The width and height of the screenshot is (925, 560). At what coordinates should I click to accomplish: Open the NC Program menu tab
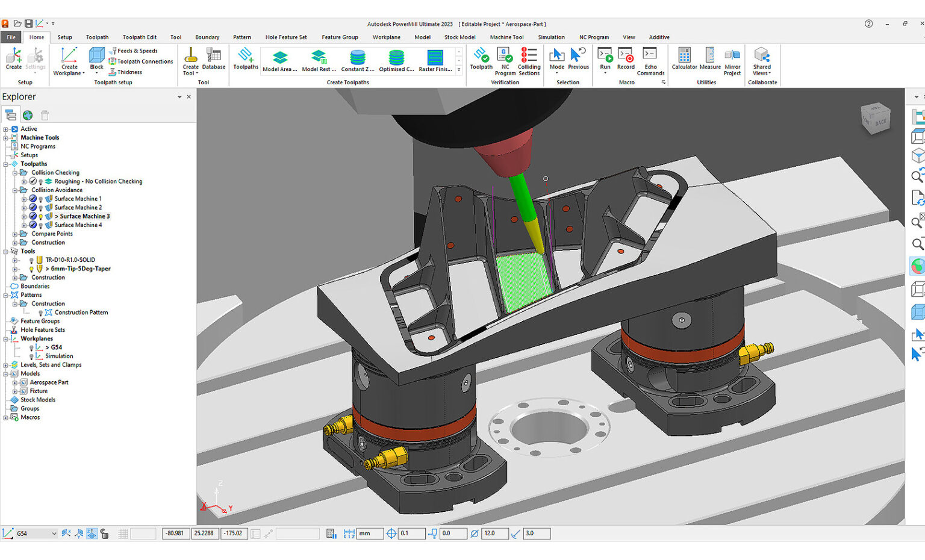click(594, 37)
